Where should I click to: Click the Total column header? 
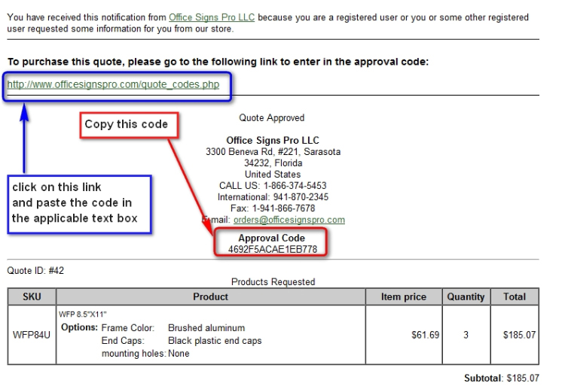[515, 296]
